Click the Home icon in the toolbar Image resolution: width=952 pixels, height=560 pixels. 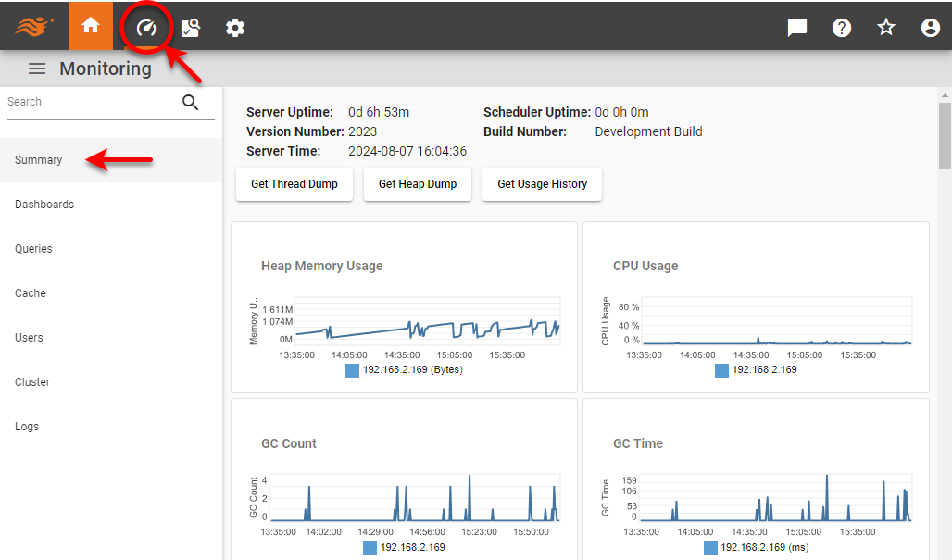(x=90, y=27)
